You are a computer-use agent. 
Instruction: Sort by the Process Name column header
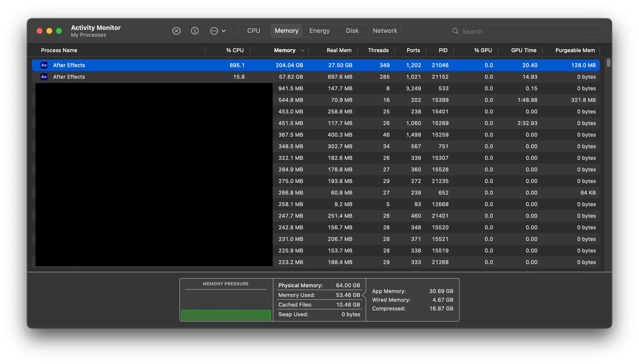coord(59,50)
